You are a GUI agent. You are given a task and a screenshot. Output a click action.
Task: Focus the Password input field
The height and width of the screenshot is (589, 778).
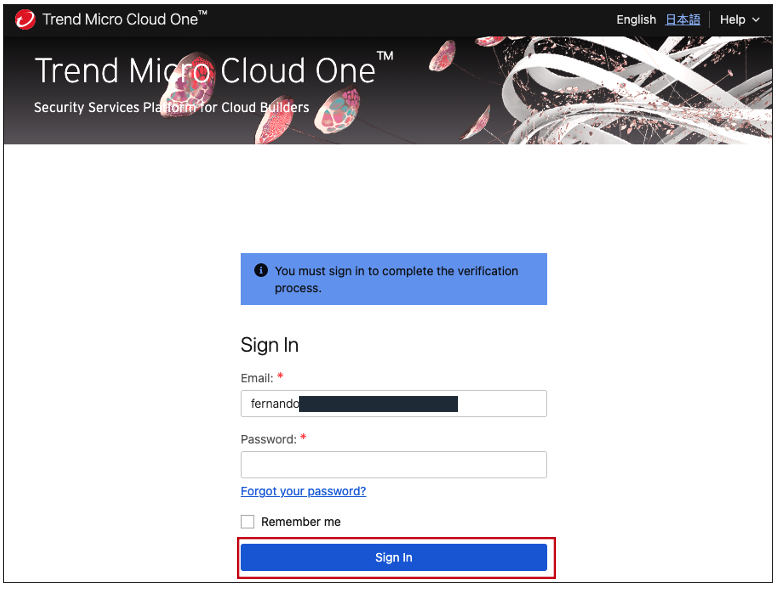point(394,464)
